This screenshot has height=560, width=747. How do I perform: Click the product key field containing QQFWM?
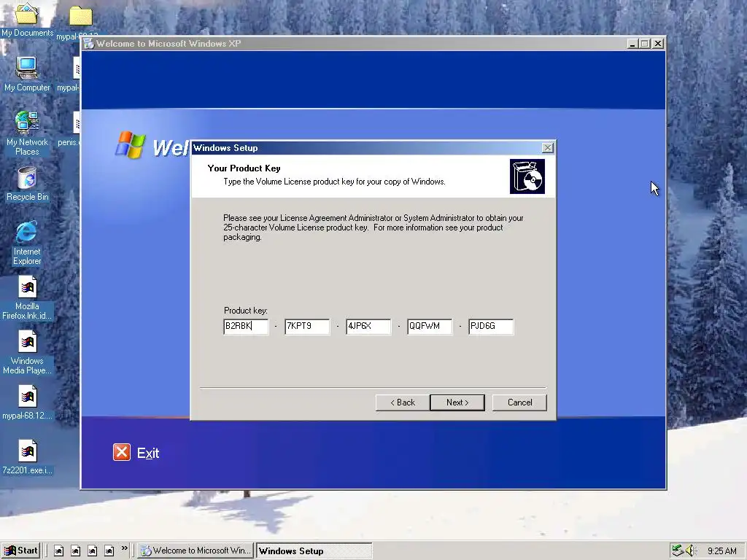tap(430, 327)
